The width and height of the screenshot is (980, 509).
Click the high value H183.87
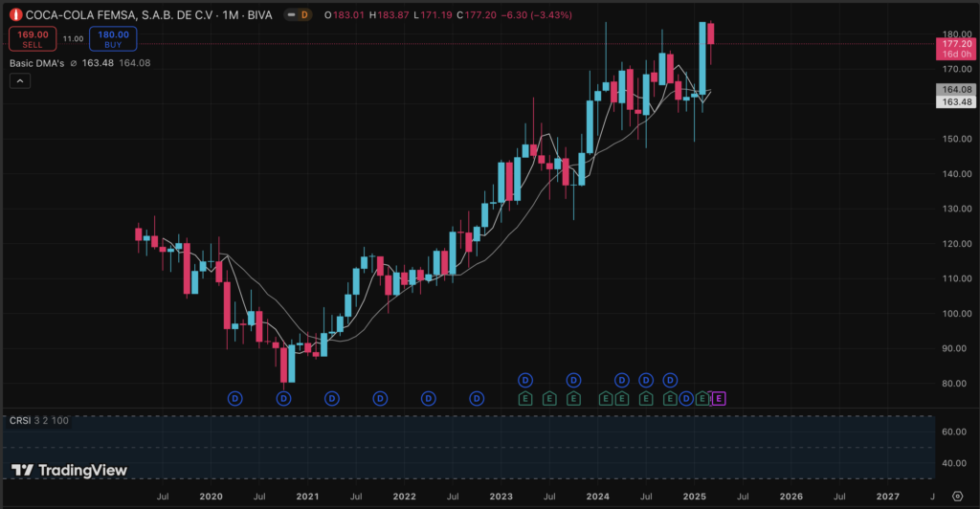pyautogui.click(x=389, y=15)
